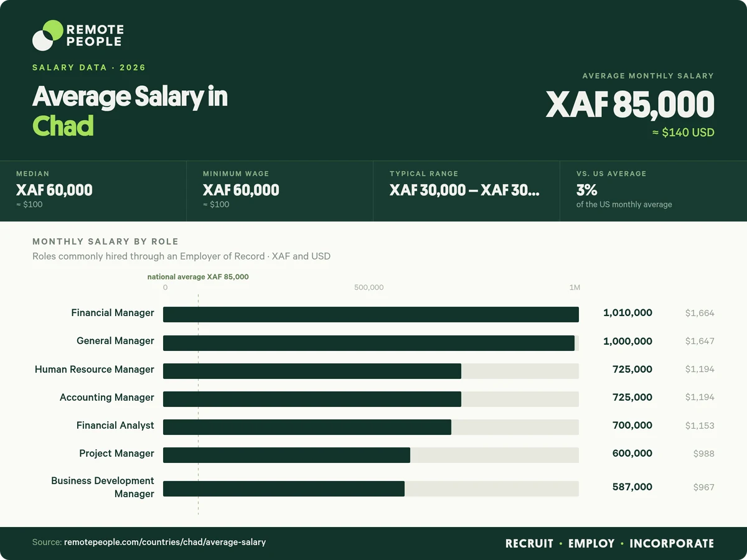Click the '$1,153' USD value
Screen dimensions: 747x560
tap(700, 426)
